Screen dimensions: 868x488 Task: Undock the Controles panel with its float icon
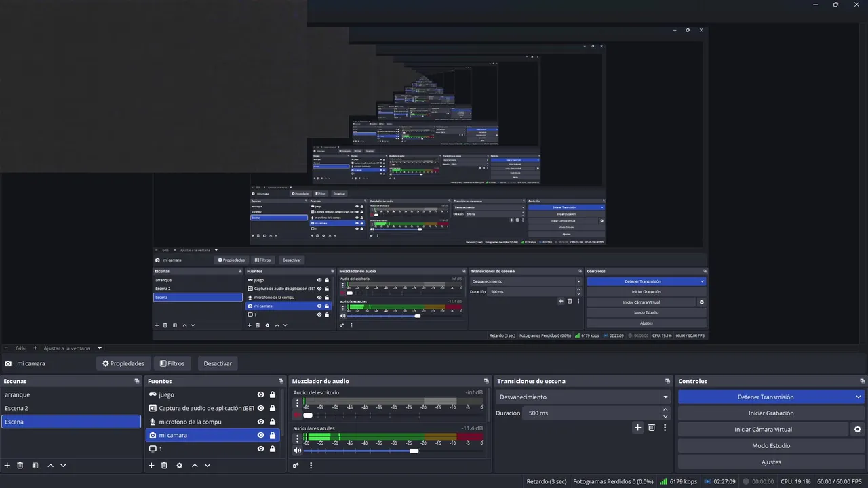click(862, 381)
